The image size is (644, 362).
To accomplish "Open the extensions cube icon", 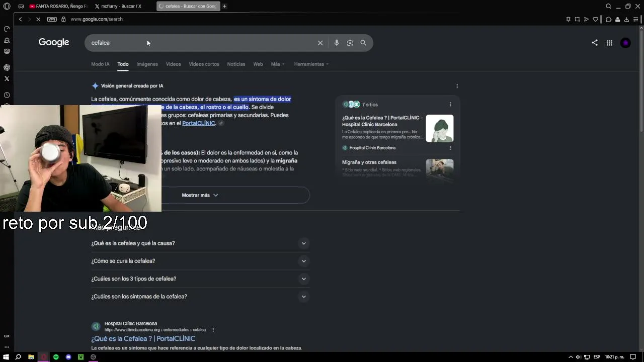I will pos(608,19).
